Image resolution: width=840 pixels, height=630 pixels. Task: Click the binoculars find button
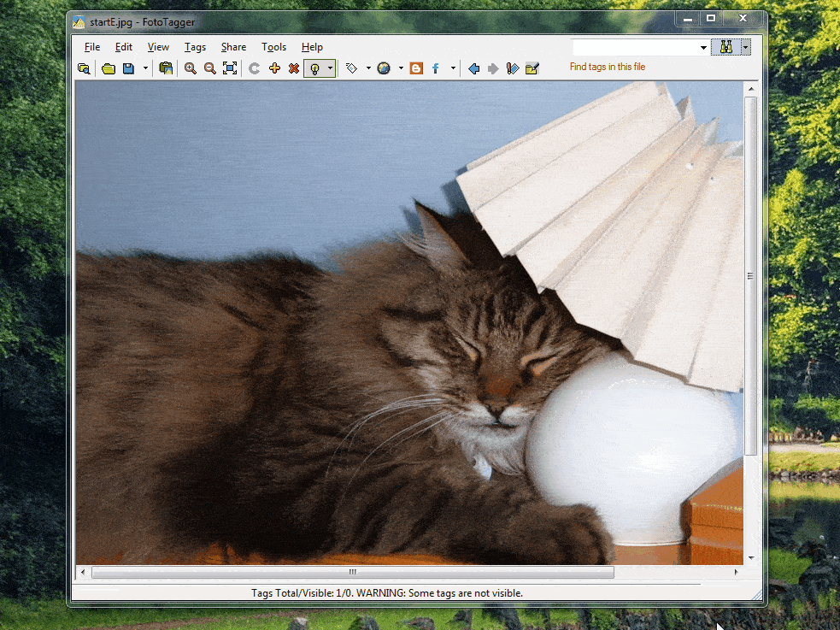pos(725,47)
